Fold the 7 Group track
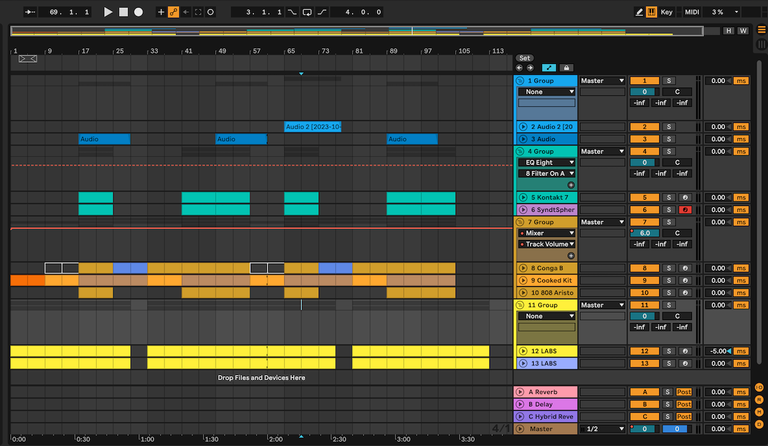The width and height of the screenshot is (768, 446). pos(520,222)
